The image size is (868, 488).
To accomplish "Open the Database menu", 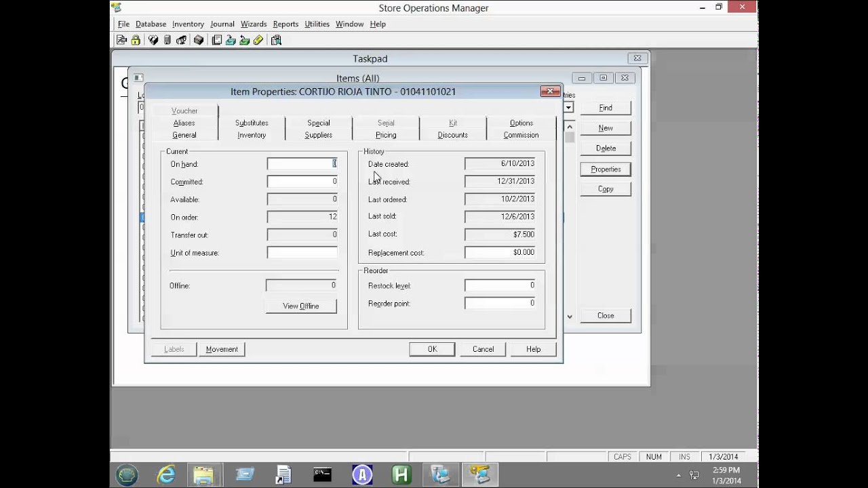I will coord(151,24).
